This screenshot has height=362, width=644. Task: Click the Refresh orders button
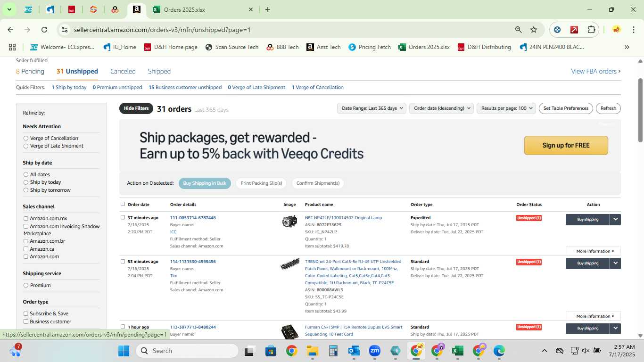608,108
